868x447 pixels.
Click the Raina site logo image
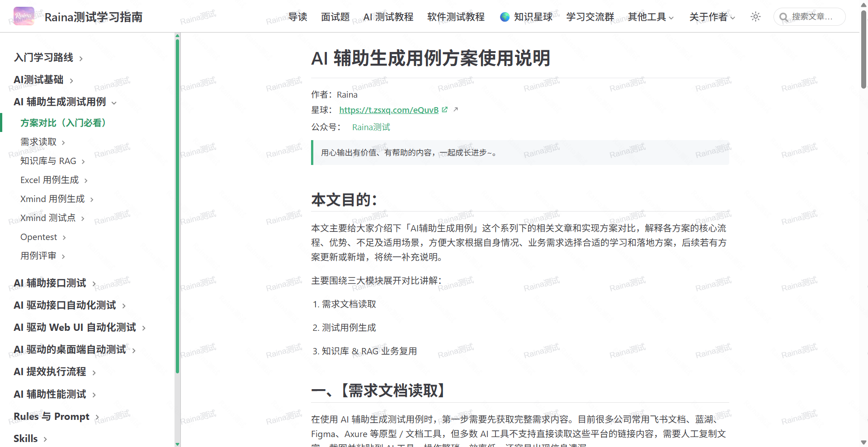[x=24, y=16]
